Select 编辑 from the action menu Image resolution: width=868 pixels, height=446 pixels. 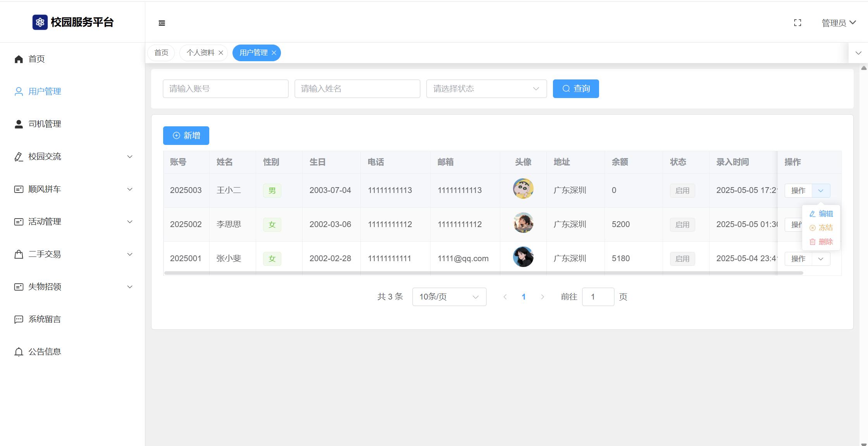821,214
